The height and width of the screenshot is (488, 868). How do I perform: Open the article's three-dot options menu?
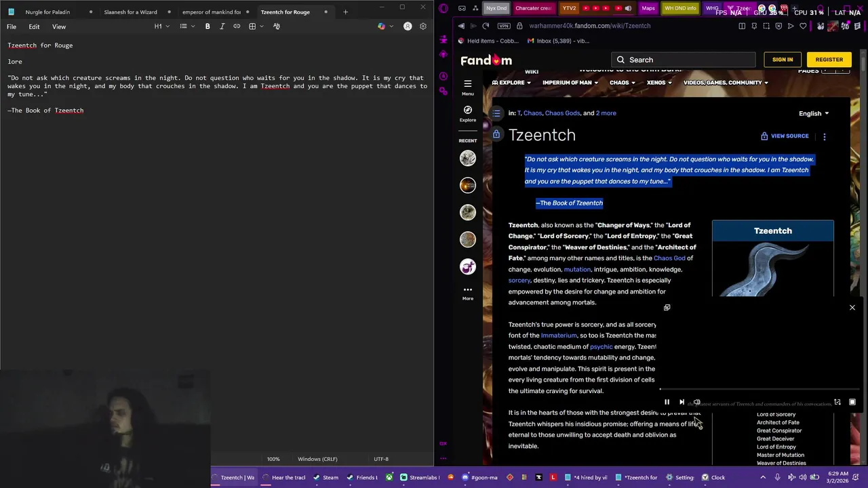point(825,136)
